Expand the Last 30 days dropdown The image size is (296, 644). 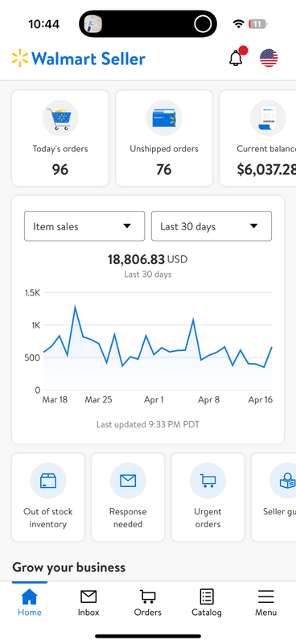[212, 226]
